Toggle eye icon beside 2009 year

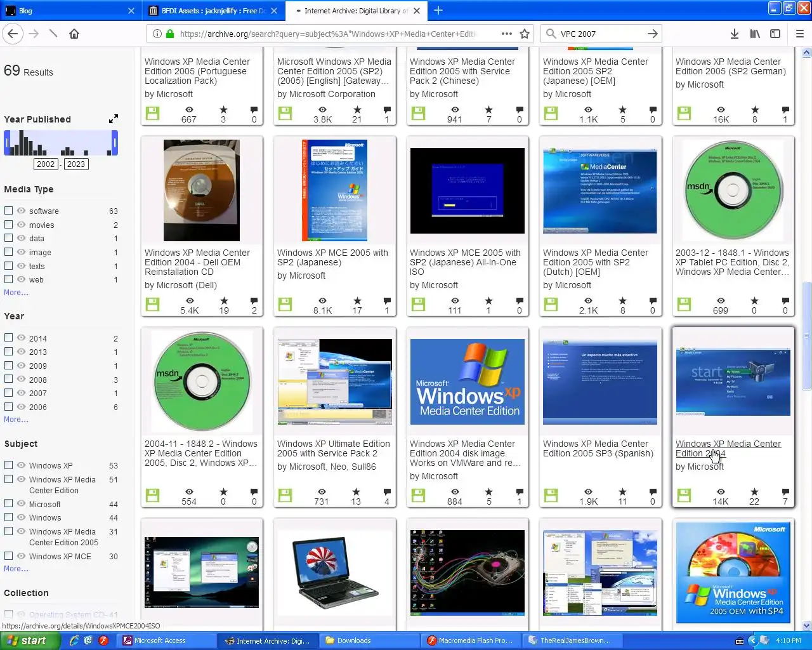[x=22, y=366]
